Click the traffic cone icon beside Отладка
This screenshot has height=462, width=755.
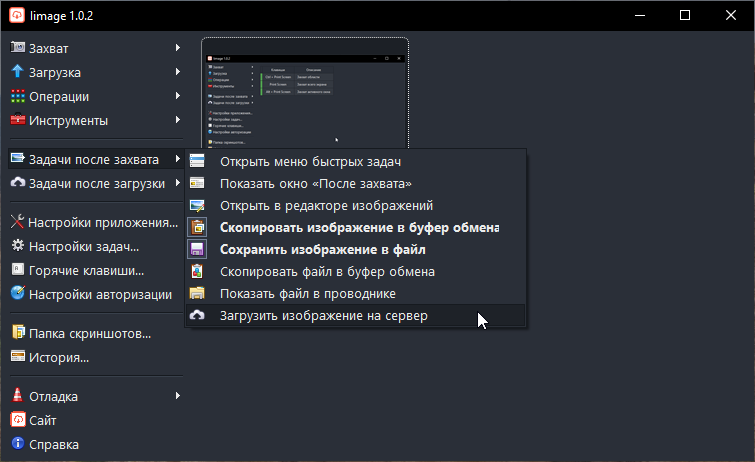click(x=18, y=395)
